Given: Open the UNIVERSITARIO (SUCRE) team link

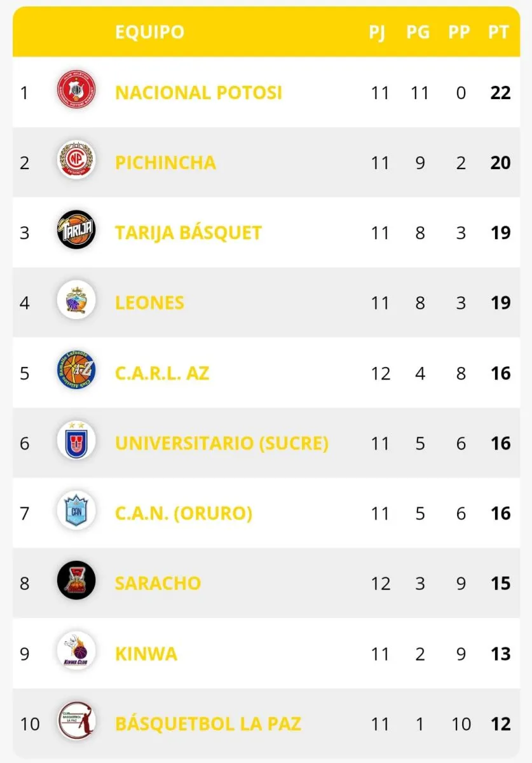Looking at the screenshot, I should tap(222, 443).
